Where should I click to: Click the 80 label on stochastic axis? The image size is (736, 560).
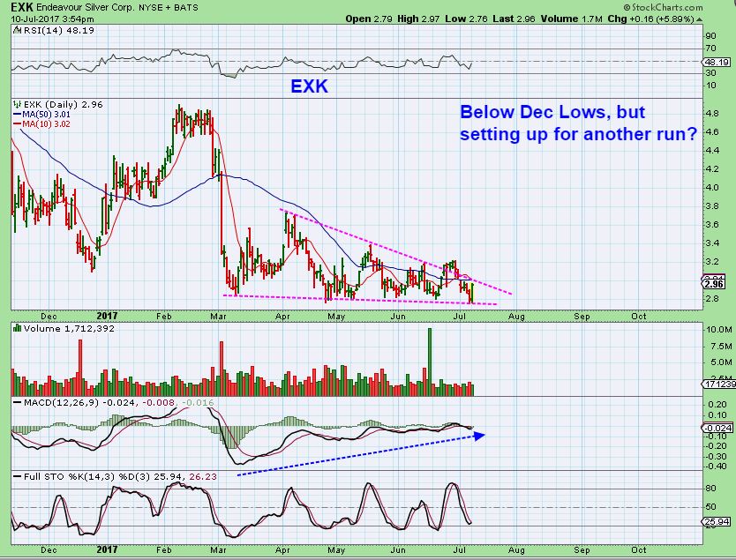point(710,489)
